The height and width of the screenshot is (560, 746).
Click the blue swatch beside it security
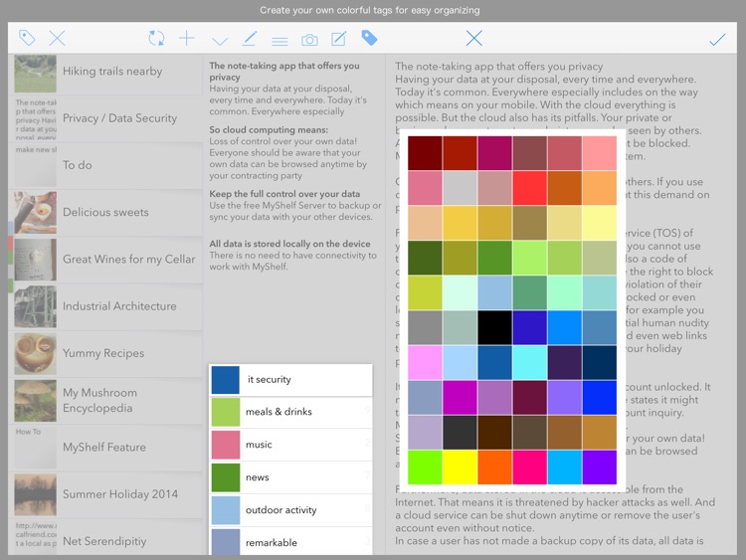coord(225,380)
